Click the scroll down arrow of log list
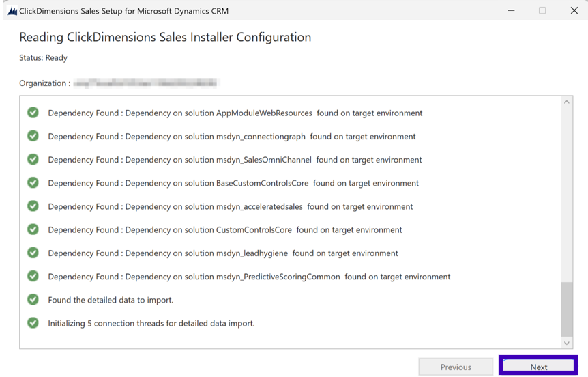 click(x=567, y=343)
